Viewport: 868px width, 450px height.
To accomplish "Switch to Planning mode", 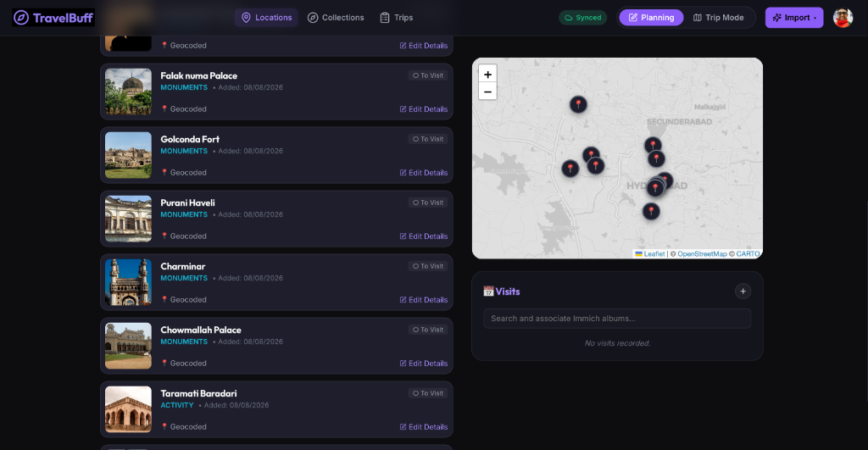I will 651,18.
